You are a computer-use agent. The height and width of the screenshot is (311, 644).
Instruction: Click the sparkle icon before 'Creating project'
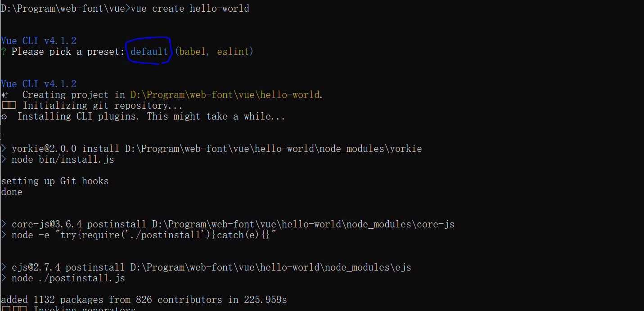pos(5,95)
